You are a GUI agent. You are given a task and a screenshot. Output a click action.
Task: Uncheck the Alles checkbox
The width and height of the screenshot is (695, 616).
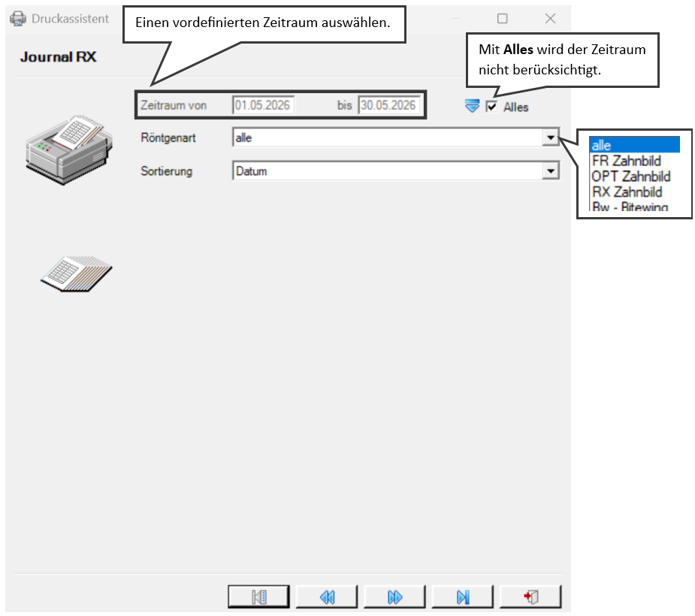pyautogui.click(x=491, y=107)
